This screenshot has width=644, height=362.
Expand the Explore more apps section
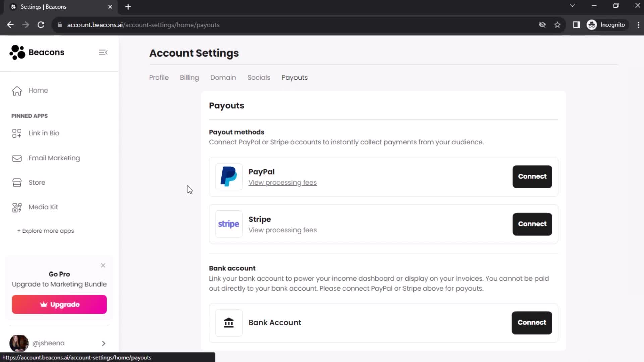pos(46,231)
